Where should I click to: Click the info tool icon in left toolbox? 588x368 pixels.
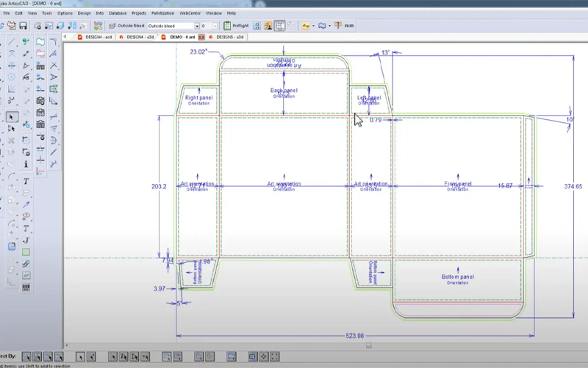[x=26, y=163]
